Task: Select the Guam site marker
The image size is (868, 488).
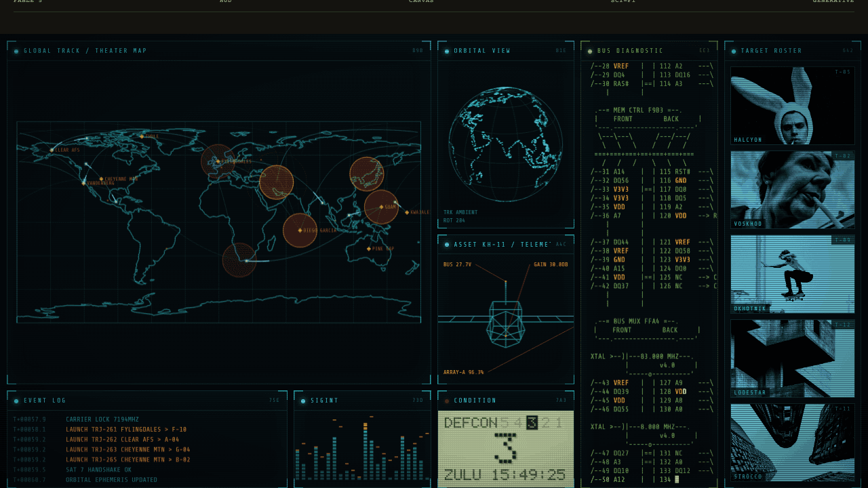Action: pyautogui.click(x=381, y=207)
